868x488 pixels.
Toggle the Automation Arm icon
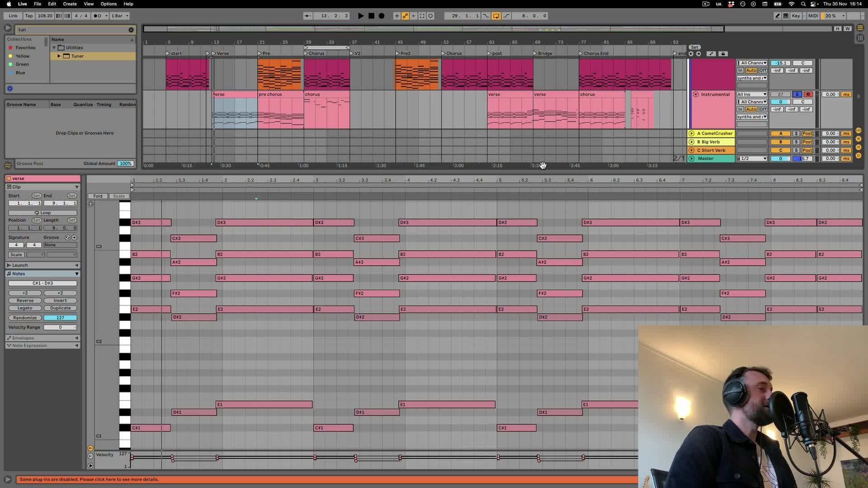(405, 16)
